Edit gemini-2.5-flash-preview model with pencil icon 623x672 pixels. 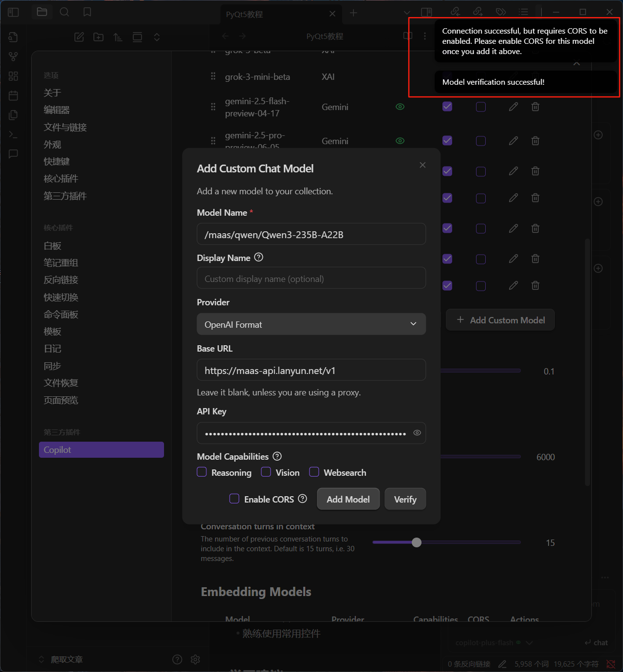click(x=513, y=107)
